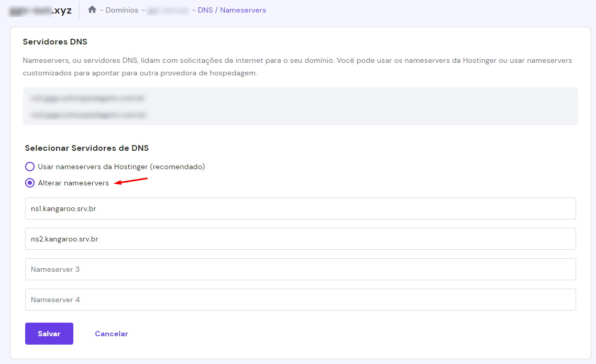Select the Alterar nameservers radio button
Viewport: 596px width, 364px height.
coord(30,183)
